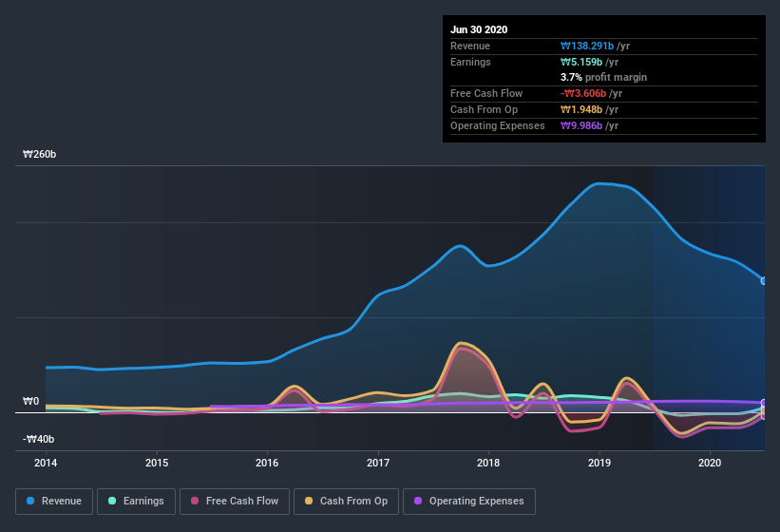The image size is (780, 532).
Task: Click the -₩40b y-axis label
Action: 38,439
